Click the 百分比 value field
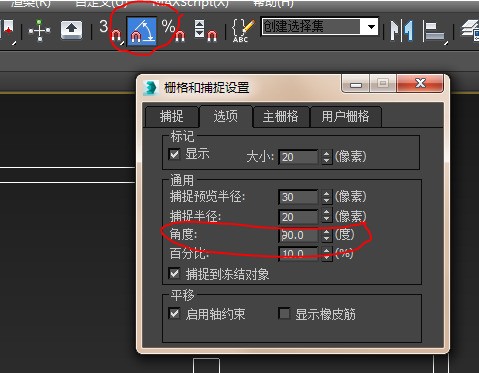 [x=299, y=253]
